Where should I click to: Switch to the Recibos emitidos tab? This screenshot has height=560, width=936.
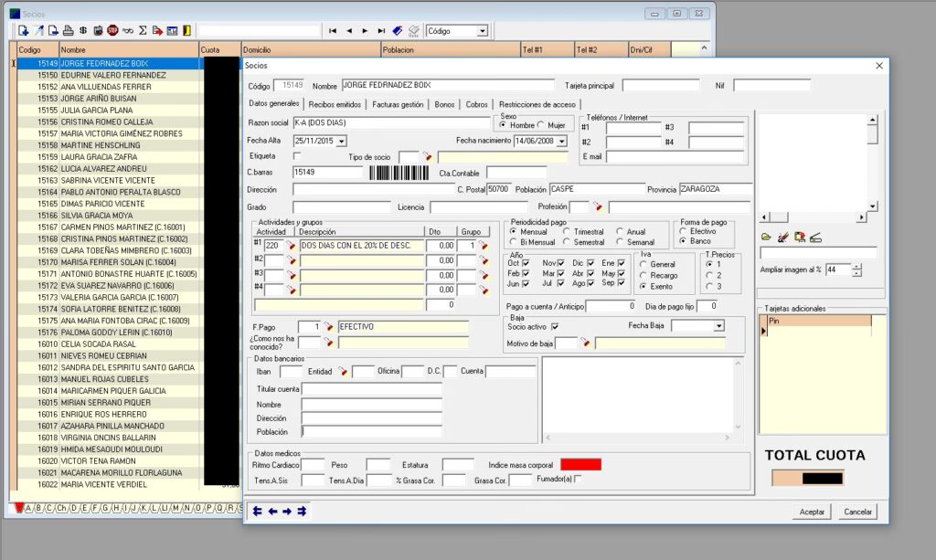tap(335, 105)
